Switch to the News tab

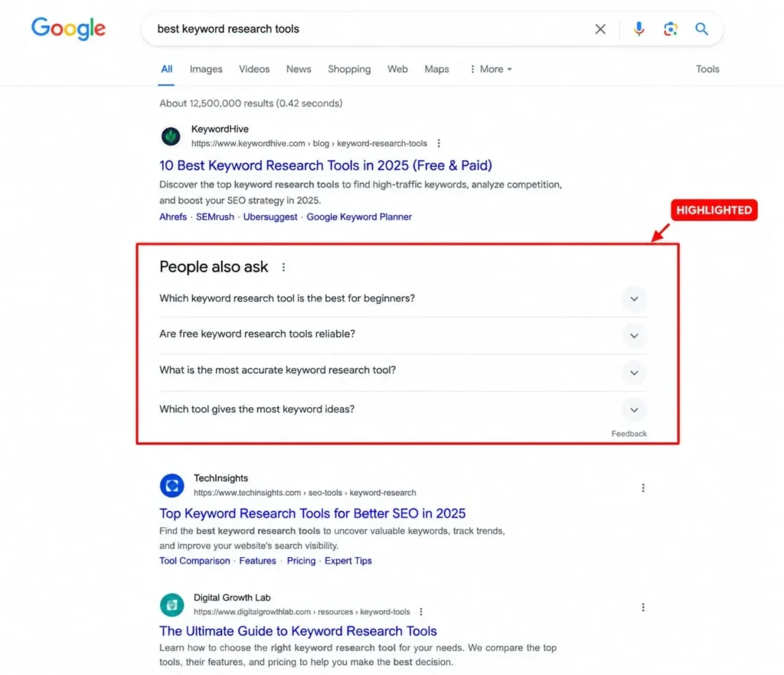pyautogui.click(x=299, y=69)
